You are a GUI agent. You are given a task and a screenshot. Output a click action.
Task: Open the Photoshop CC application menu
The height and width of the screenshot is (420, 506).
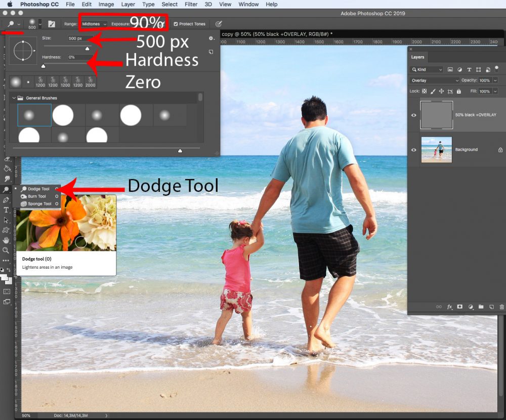pyautogui.click(x=39, y=4)
